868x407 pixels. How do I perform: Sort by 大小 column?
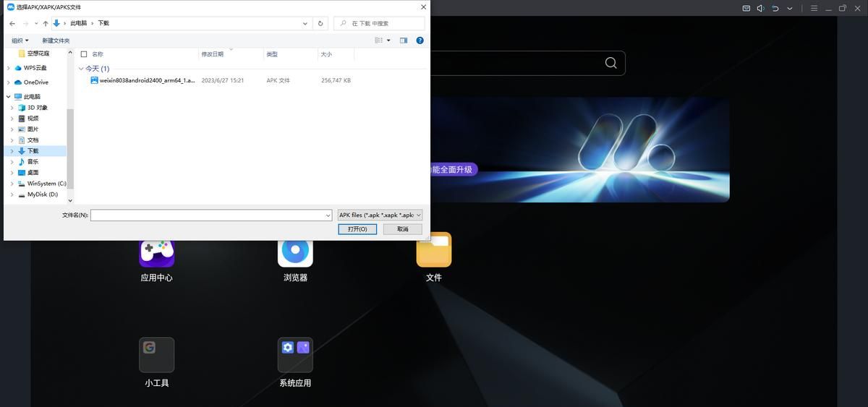pos(326,54)
